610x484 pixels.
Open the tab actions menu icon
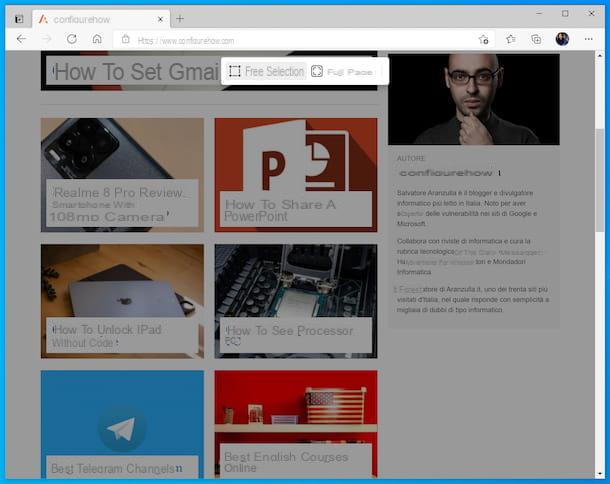coord(19,19)
